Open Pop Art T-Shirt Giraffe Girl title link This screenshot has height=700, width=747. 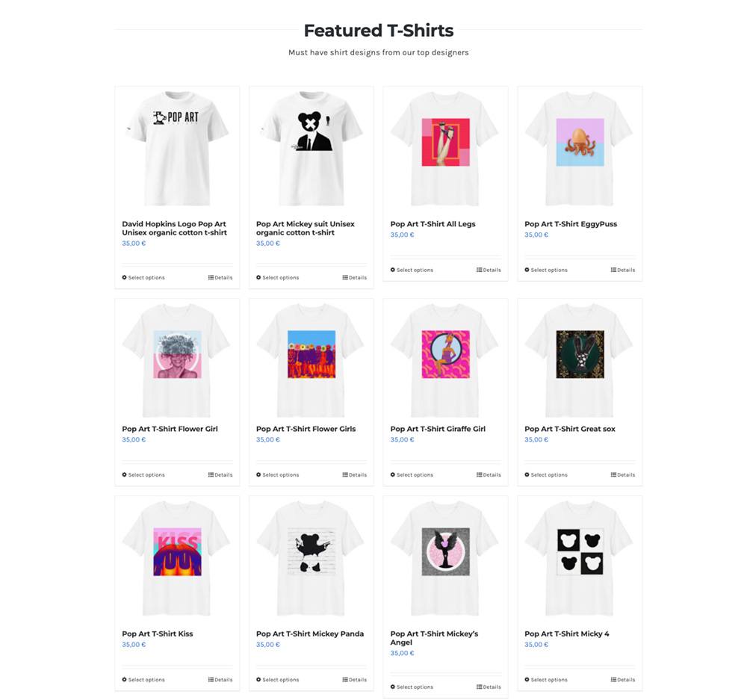point(438,429)
